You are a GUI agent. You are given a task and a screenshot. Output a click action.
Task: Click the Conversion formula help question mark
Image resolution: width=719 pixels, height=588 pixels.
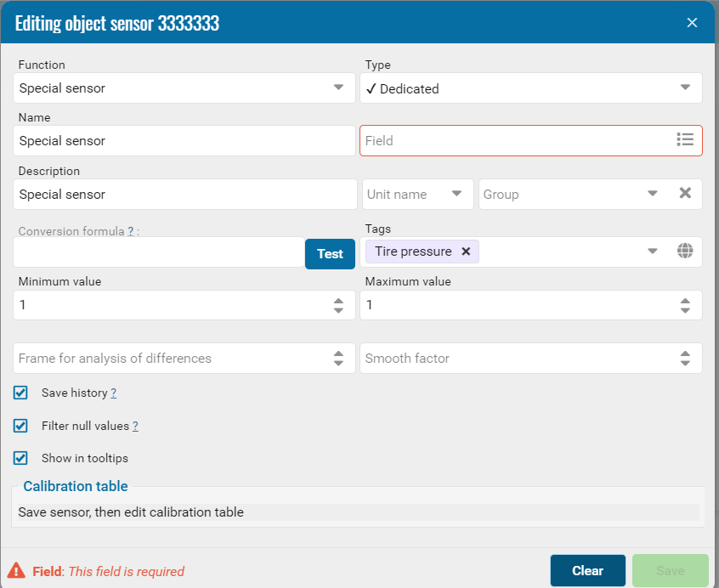click(131, 231)
